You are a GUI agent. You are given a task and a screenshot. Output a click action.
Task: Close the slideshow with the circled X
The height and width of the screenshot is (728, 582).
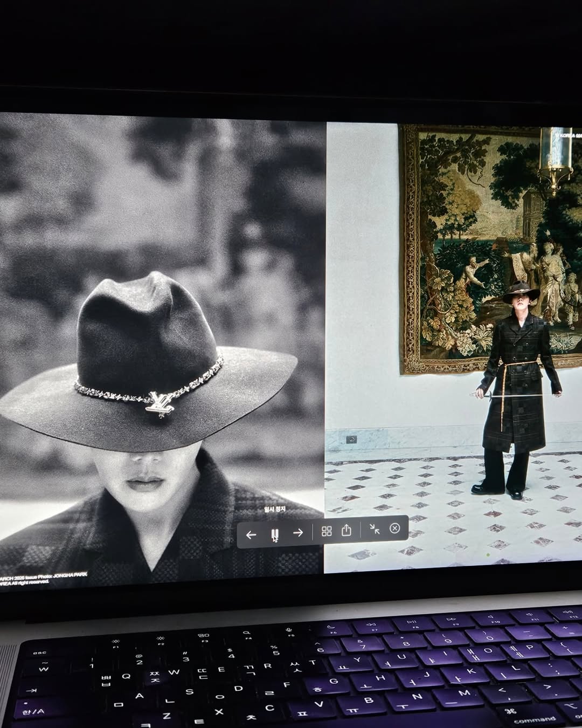tap(394, 528)
